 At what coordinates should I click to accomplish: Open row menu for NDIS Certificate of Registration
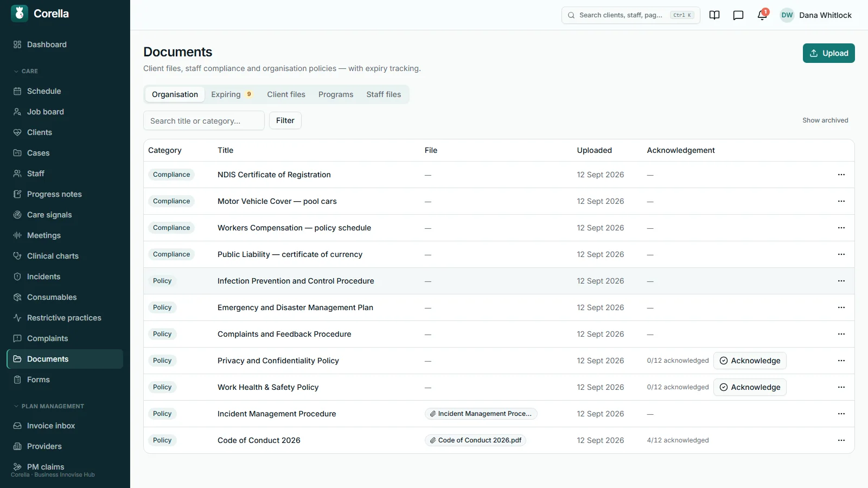point(841,175)
